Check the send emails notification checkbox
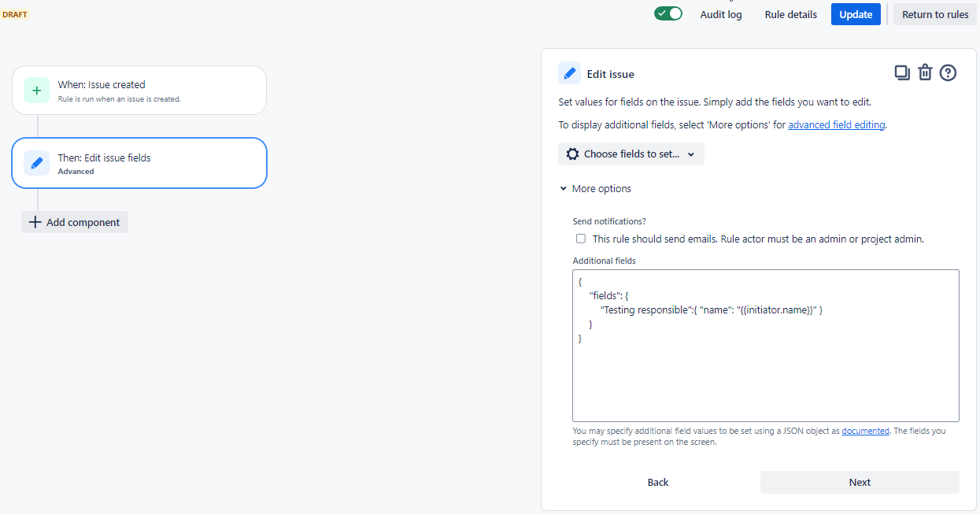The height and width of the screenshot is (515, 980). (x=581, y=239)
